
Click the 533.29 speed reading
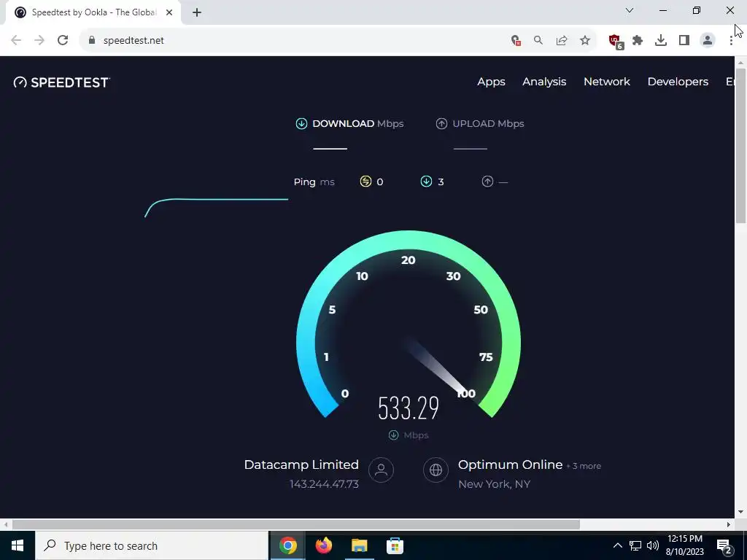point(409,408)
